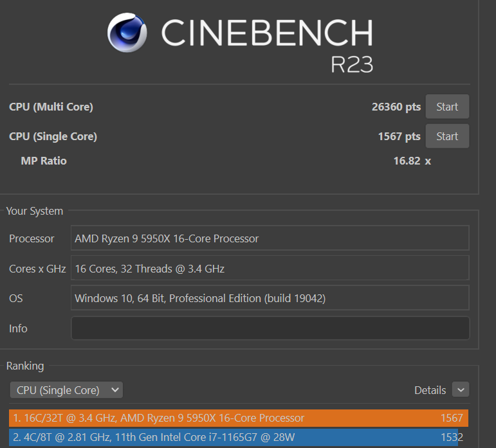Select the Cores x GHz field

click(x=270, y=268)
